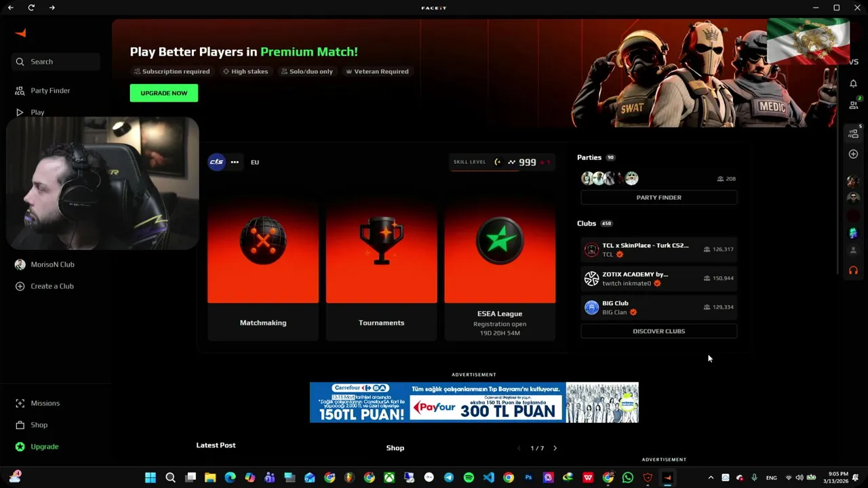The height and width of the screenshot is (488, 868).
Task: Open the party lobby icon in right rail
Action: click(x=854, y=134)
